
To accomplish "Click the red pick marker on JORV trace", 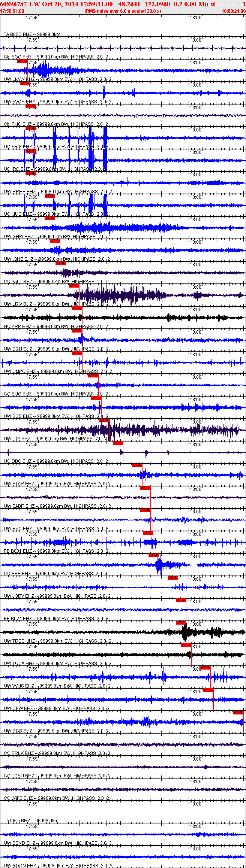I will pyautogui.click(x=173, y=578).
